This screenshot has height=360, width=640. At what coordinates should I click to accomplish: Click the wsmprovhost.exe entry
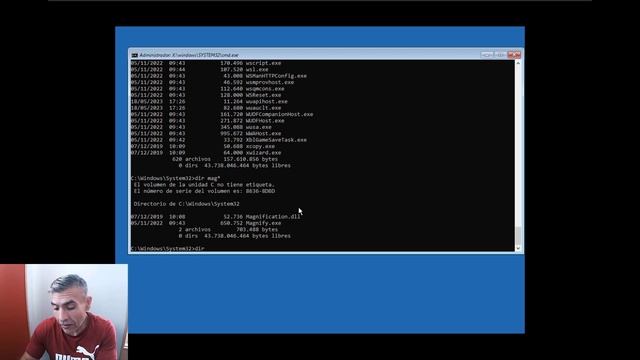(270, 82)
